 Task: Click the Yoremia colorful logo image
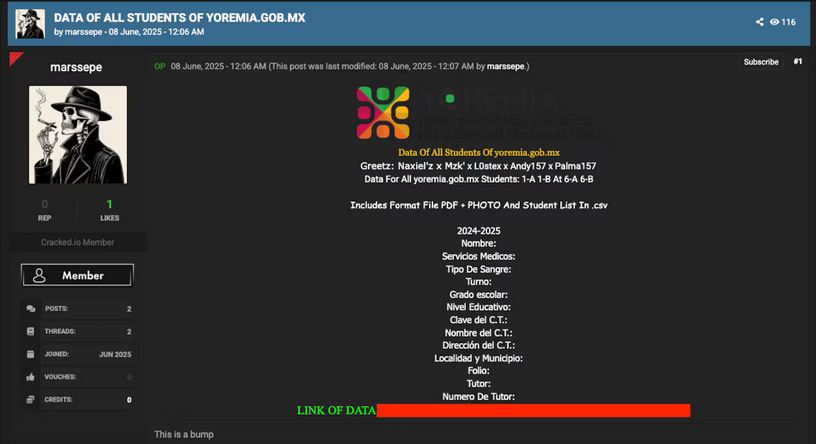pyautogui.click(x=382, y=112)
